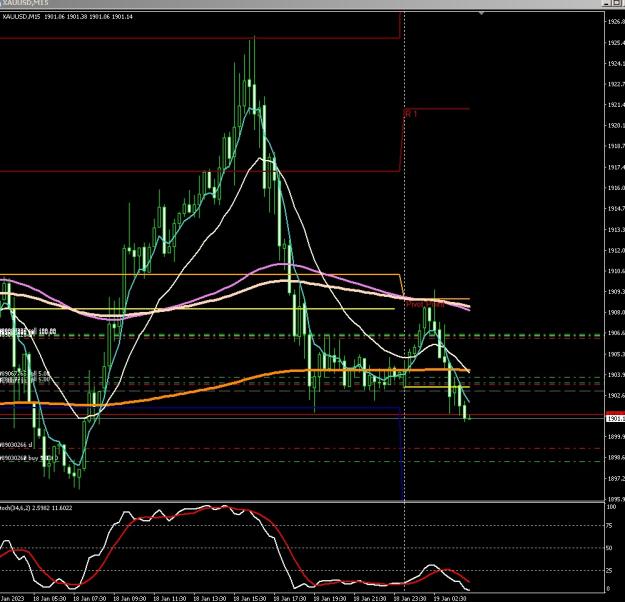Click the current price tag 1901.14
The height and width of the screenshot is (602, 625).
click(615, 418)
